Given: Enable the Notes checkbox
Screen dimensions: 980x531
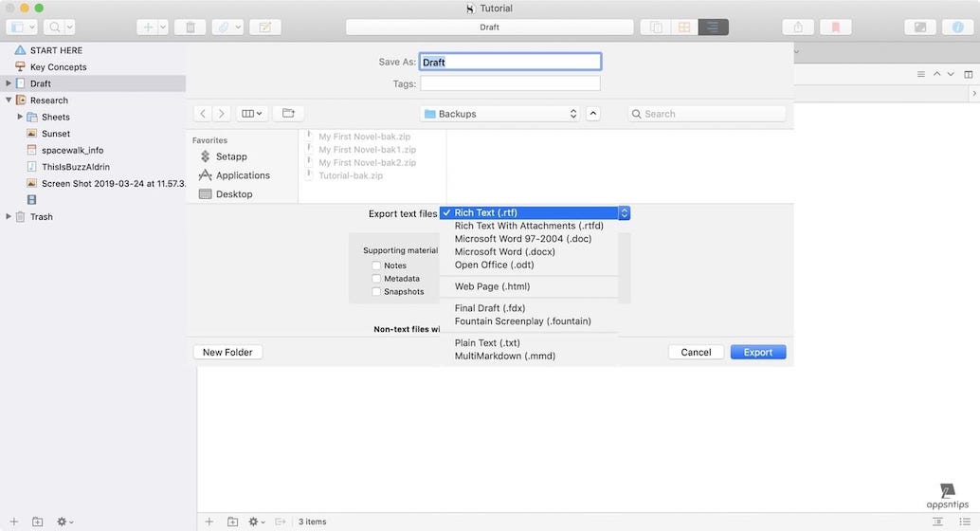Looking at the screenshot, I should (376, 266).
